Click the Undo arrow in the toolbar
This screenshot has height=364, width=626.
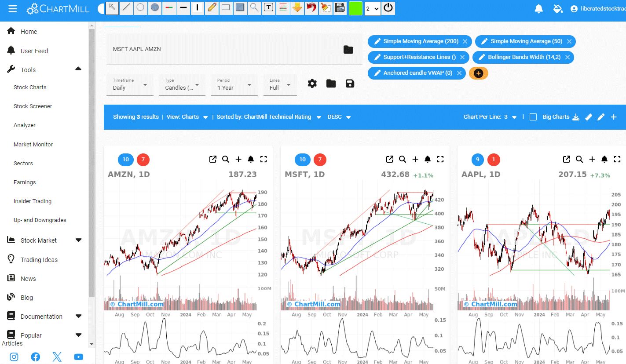coord(311,7)
